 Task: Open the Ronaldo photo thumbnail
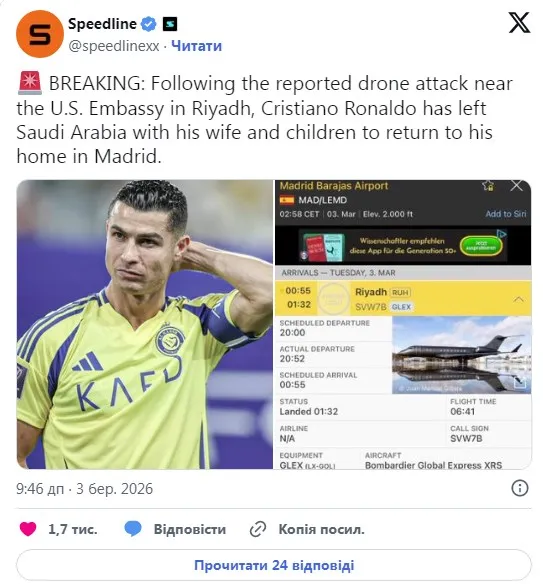(x=145, y=324)
